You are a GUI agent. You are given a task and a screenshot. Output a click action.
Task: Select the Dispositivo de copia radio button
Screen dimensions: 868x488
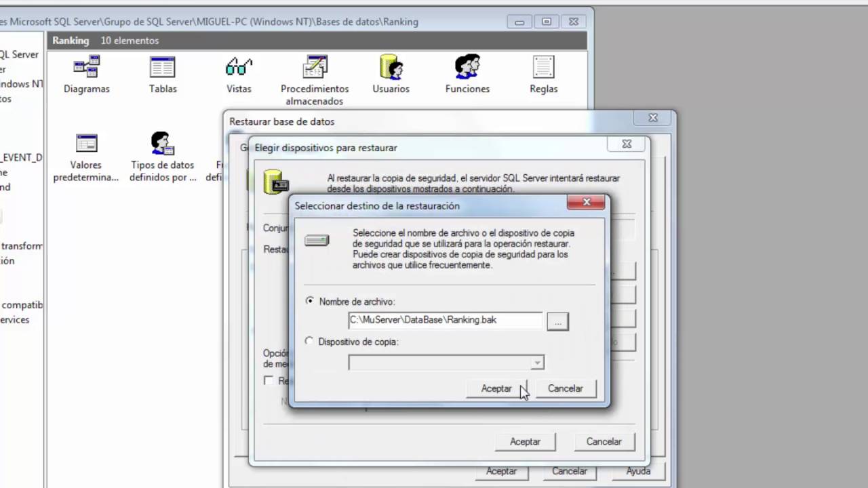click(x=310, y=341)
